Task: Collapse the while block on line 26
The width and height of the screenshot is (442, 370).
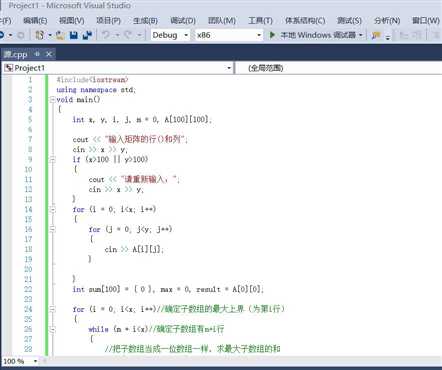Action: coord(52,329)
